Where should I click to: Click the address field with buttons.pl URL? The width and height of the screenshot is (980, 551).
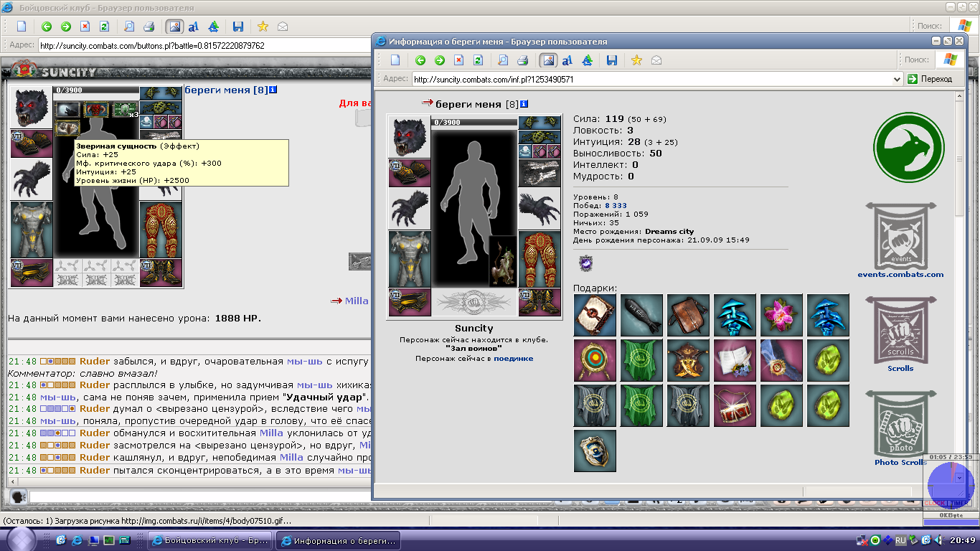pyautogui.click(x=204, y=45)
